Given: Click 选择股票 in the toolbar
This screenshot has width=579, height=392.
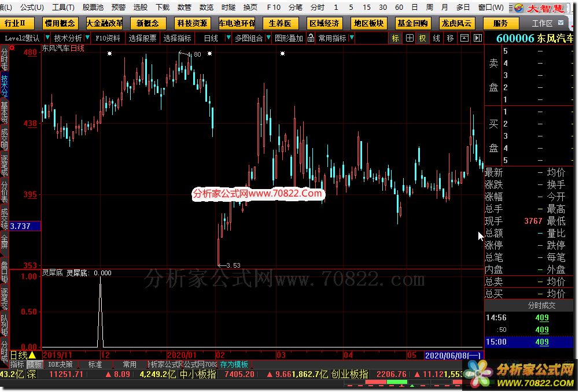Looking at the screenshot, I should click(142, 38).
